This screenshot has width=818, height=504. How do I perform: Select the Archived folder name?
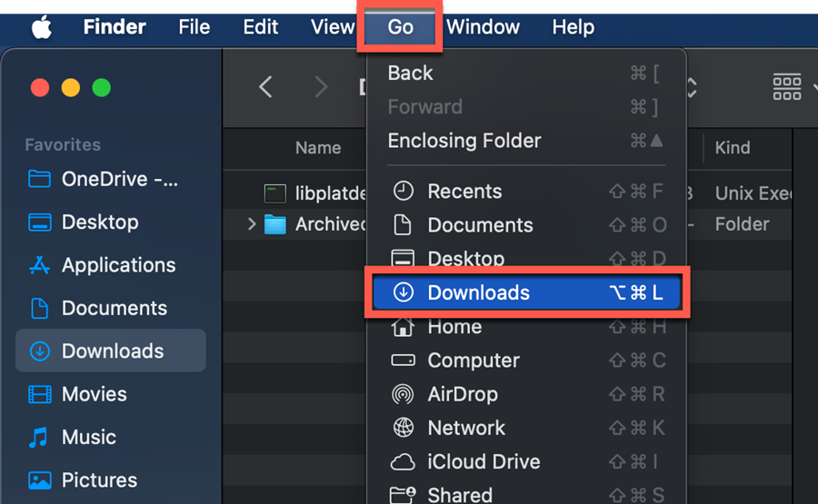(x=331, y=224)
